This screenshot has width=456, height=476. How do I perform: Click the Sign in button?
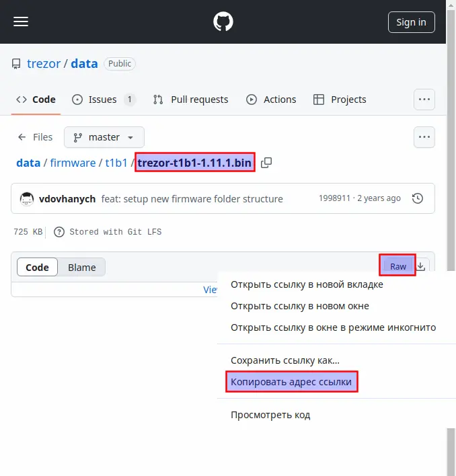(x=411, y=22)
